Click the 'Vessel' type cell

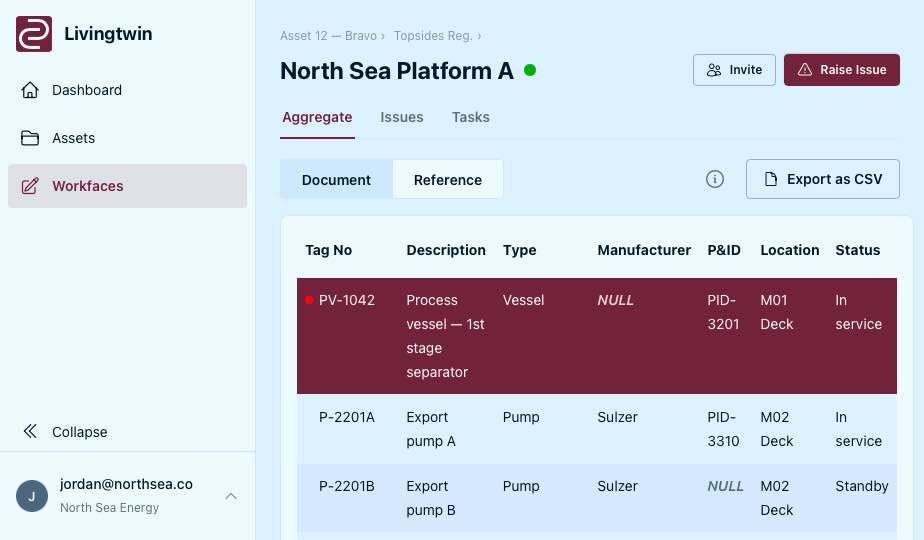pos(523,300)
